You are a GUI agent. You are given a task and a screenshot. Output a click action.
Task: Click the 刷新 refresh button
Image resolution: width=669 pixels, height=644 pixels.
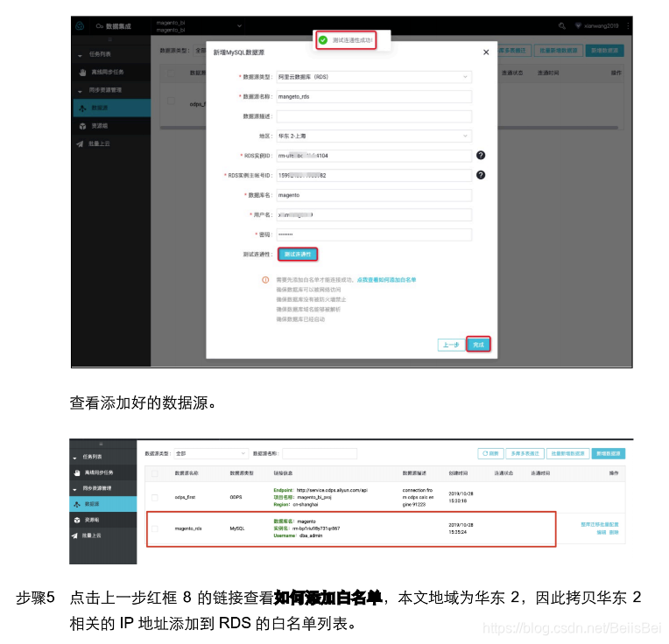[490, 453]
